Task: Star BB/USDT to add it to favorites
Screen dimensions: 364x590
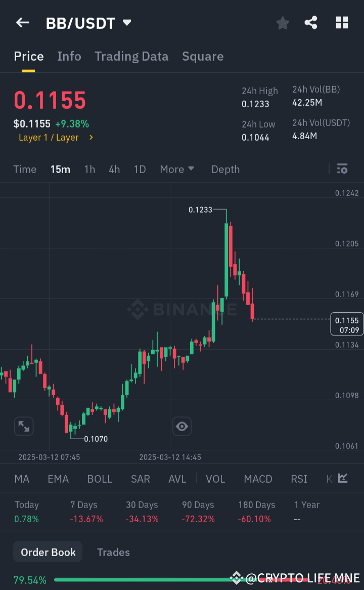Action: [282, 22]
